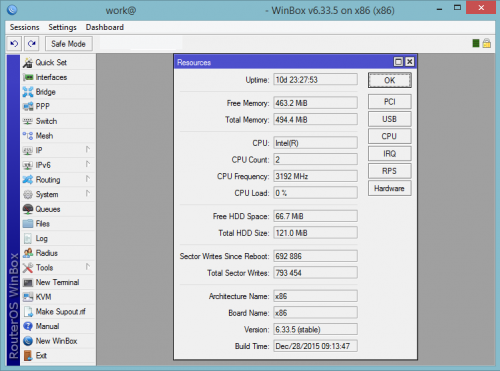Click the Log icon
500x371 pixels.
(x=28, y=238)
